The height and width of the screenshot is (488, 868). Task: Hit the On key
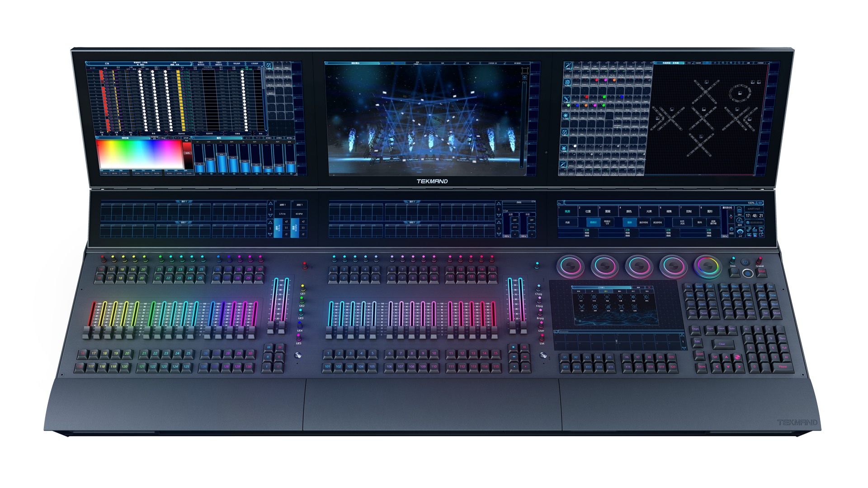coord(712,296)
